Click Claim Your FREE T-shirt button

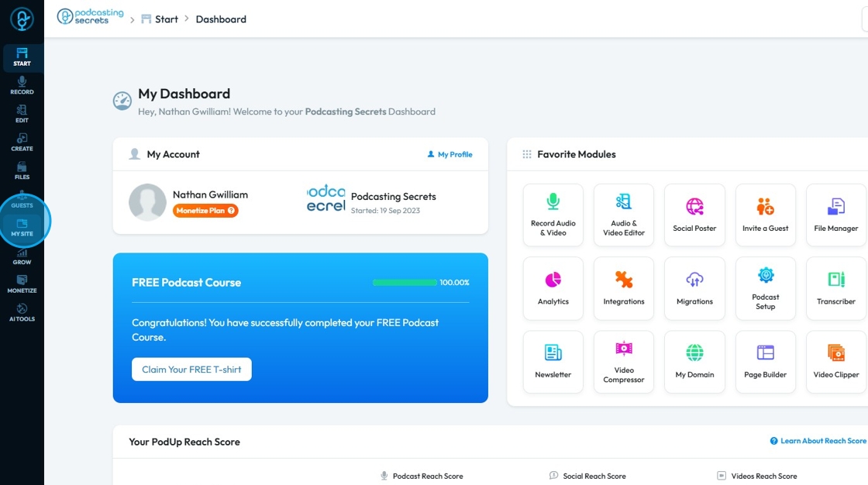click(191, 370)
